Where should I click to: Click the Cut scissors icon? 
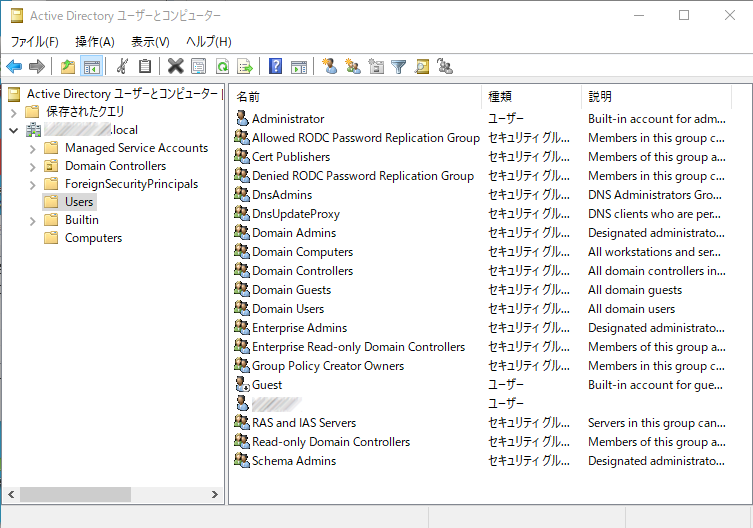pos(122,66)
